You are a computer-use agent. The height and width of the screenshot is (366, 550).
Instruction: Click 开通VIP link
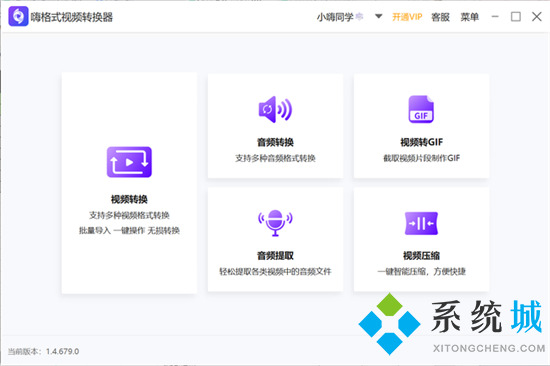(x=407, y=17)
